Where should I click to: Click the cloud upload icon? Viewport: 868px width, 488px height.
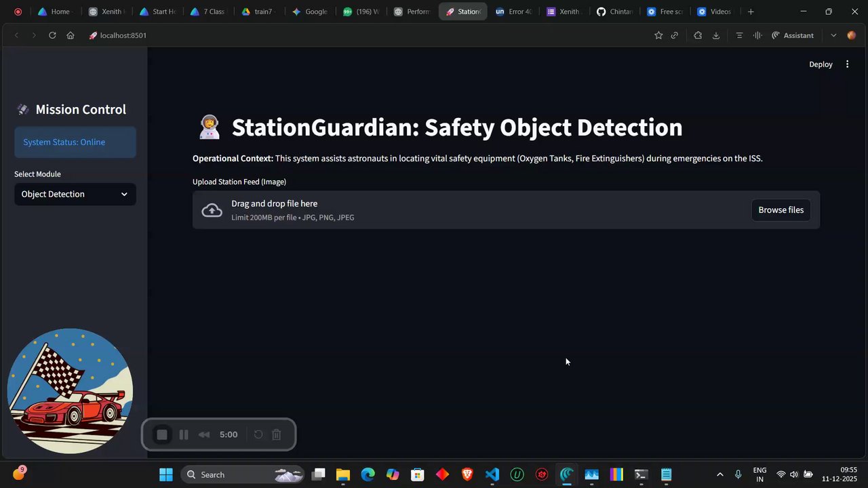212,210
